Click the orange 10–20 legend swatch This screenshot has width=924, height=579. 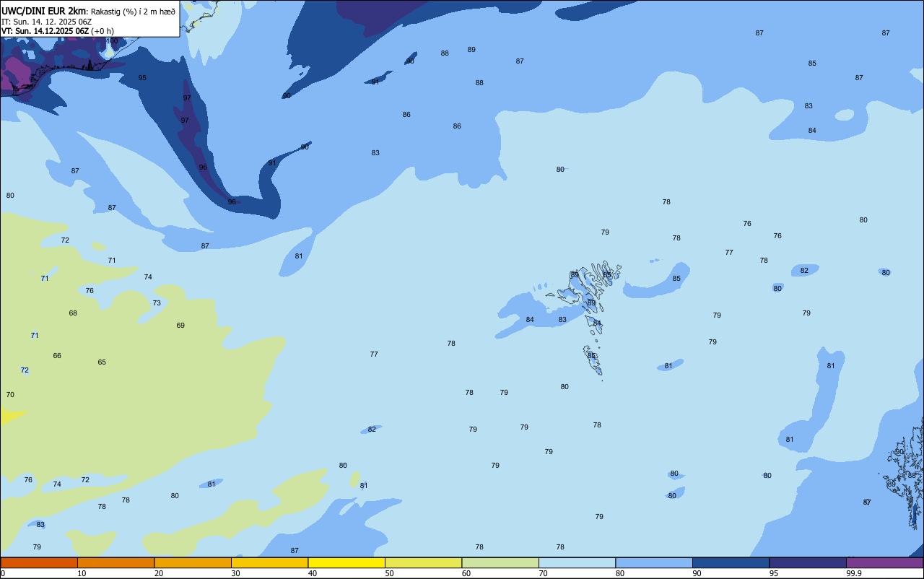click(x=115, y=562)
